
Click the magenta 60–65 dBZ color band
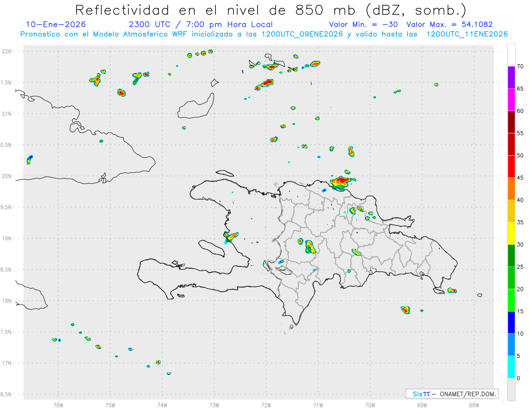click(511, 100)
